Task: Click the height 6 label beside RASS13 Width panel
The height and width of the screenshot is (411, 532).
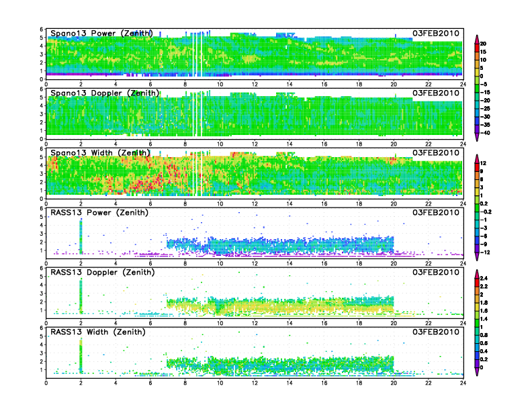Action: pyautogui.click(x=42, y=328)
